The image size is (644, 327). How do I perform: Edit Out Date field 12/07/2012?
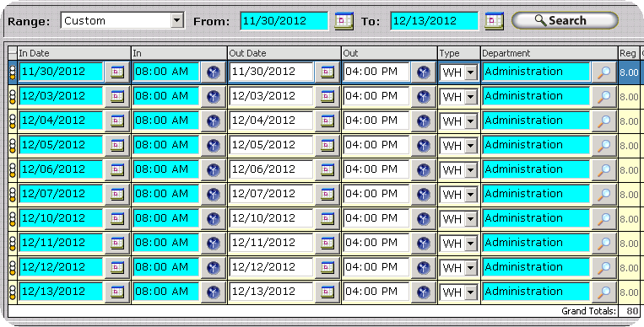(272, 195)
